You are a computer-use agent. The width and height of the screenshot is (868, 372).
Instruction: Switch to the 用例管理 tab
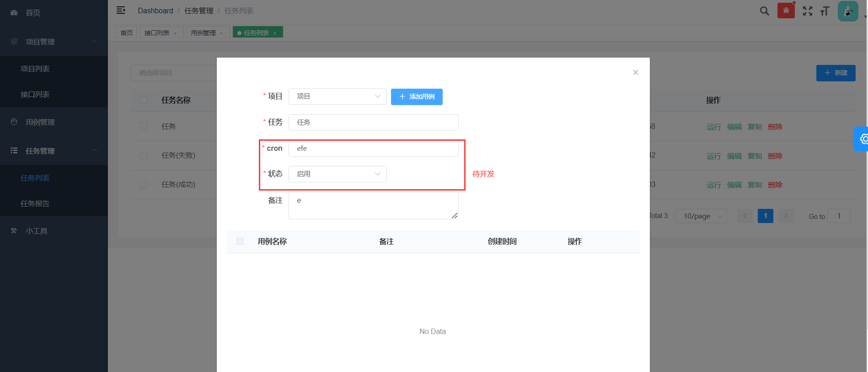click(203, 33)
